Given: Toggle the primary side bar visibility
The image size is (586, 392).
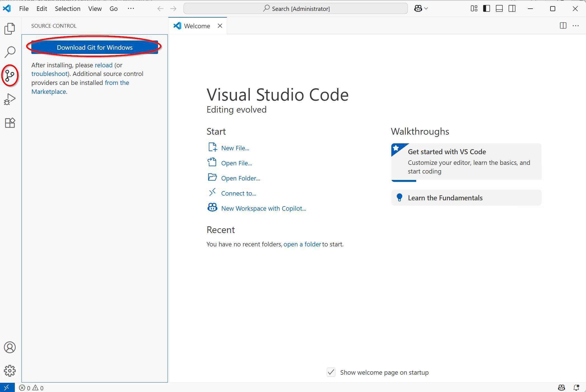Looking at the screenshot, I should tap(486, 9).
